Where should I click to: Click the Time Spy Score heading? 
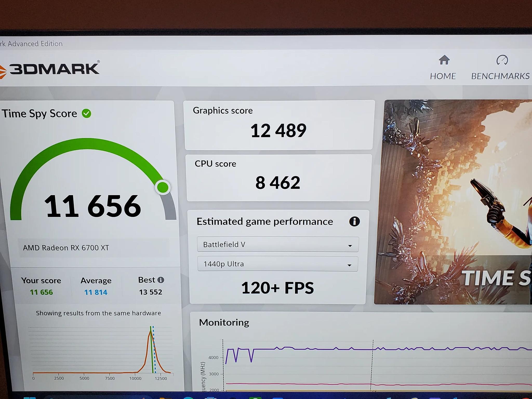tap(39, 114)
